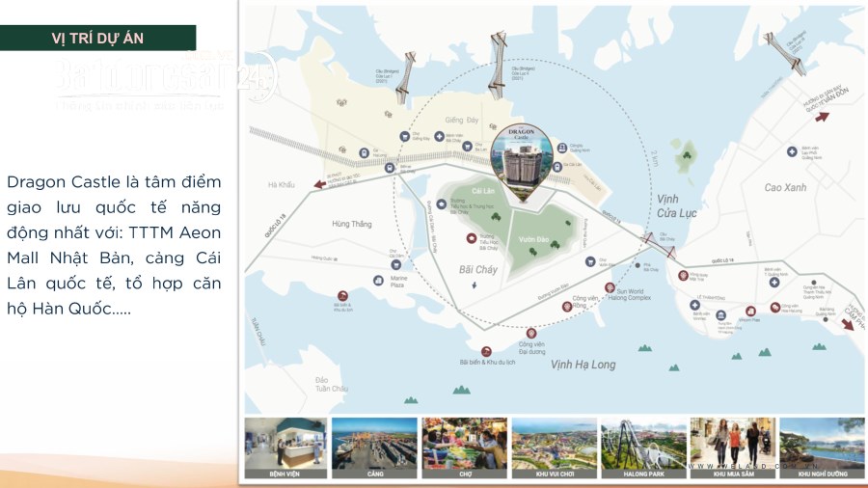This screenshot has width=868, height=488.
Task: Click the Sun World Halong Complex icon
Action: point(610,287)
